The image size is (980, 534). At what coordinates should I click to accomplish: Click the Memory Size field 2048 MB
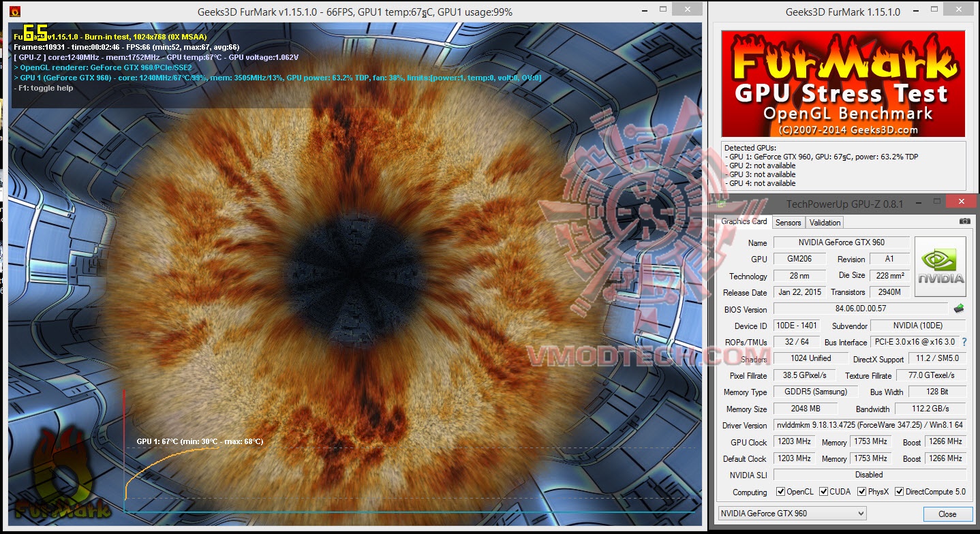point(805,409)
